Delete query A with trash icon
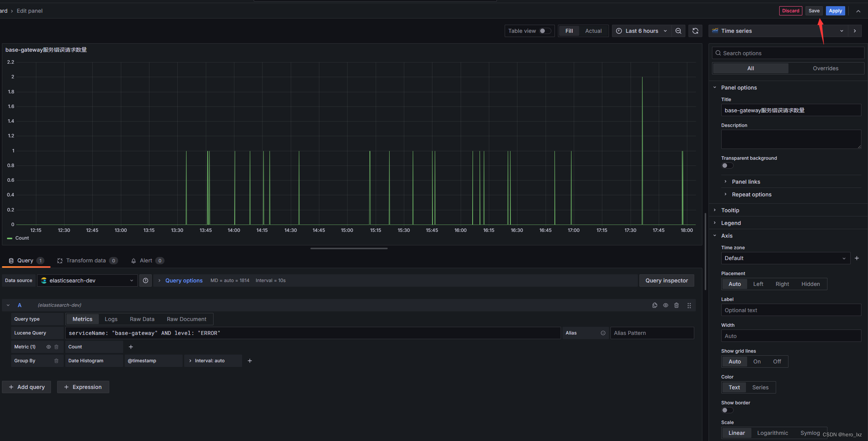Screen dimensions: 868x441 (676, 305)
